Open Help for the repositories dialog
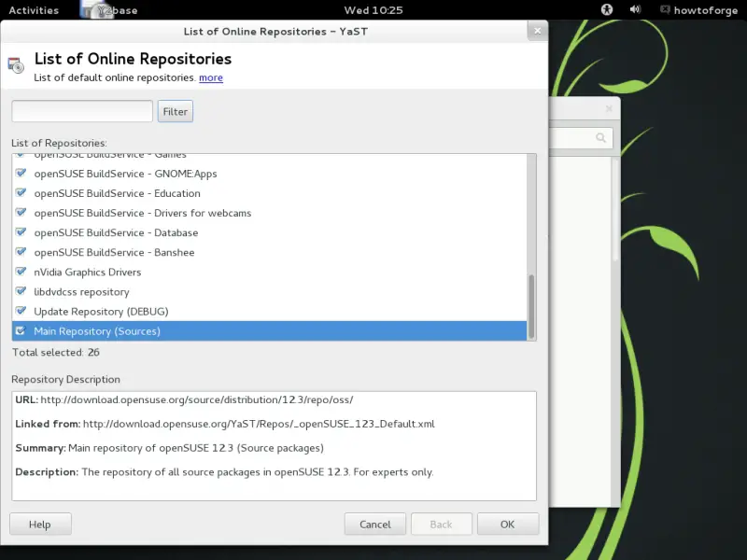 click(40, 524)
